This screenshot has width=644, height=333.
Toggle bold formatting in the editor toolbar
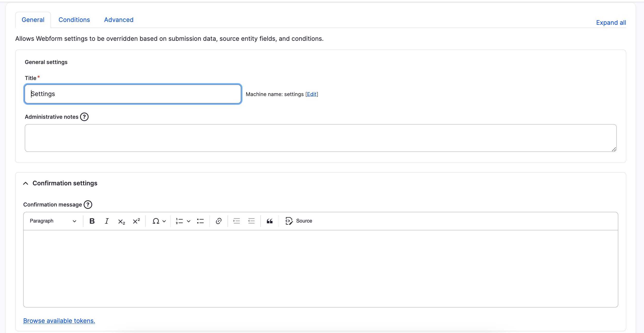pos(92,221)
